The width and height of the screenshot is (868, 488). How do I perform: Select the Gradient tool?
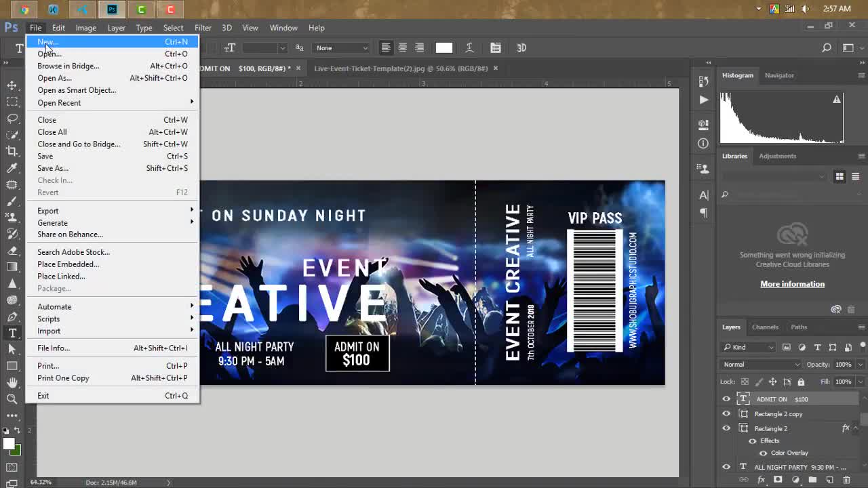[12, 267]
